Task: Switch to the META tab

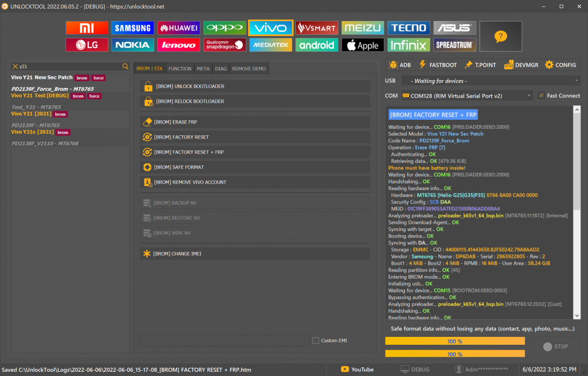Action: [203, 69]
